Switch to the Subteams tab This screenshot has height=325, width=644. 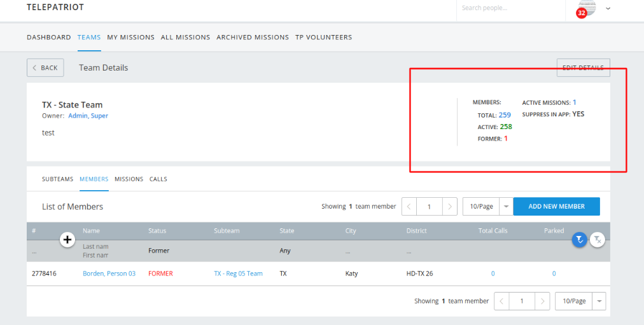(x=57, y=179)
